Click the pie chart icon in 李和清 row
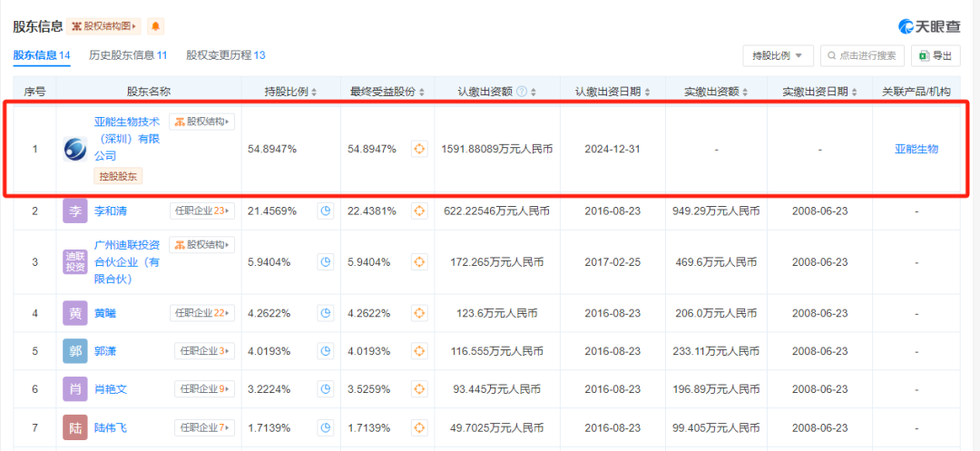Viewport: 980px width, 451px height. (x=326, y=211)
